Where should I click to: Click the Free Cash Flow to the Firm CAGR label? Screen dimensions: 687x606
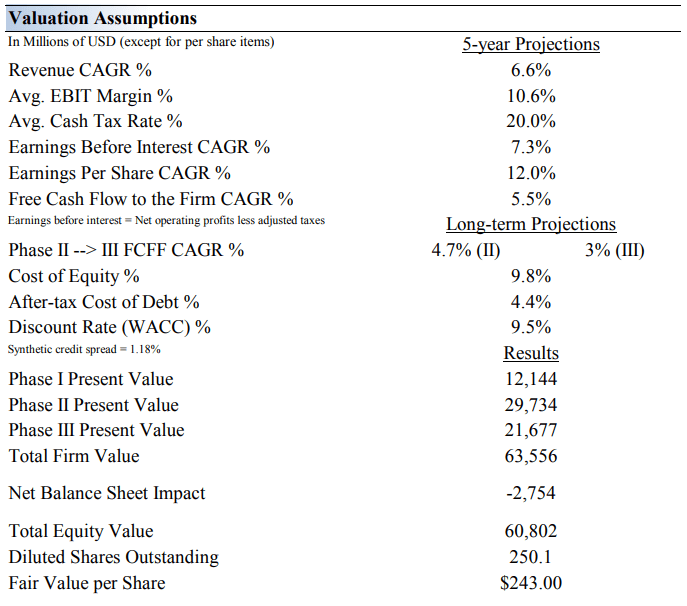click(151, 199)
